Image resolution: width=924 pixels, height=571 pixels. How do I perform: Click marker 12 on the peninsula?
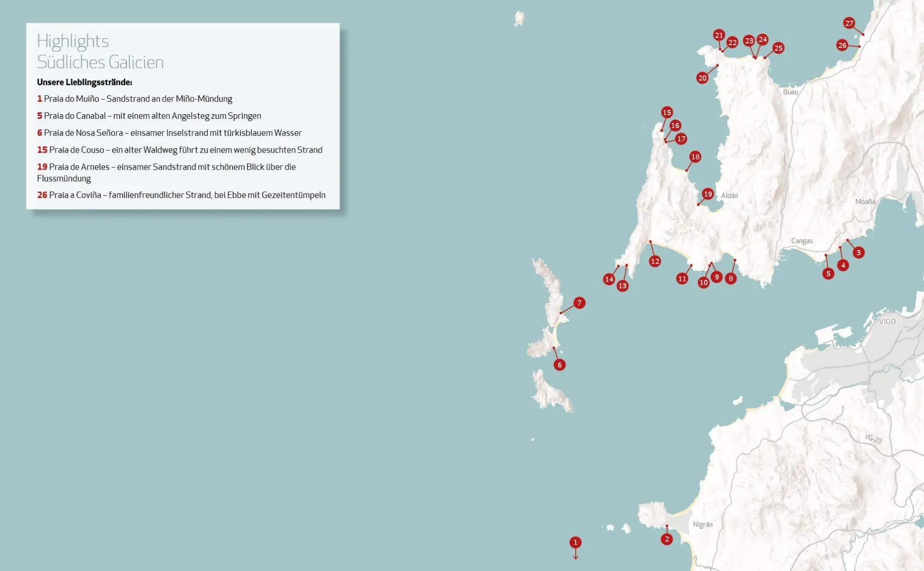(655, 261)
